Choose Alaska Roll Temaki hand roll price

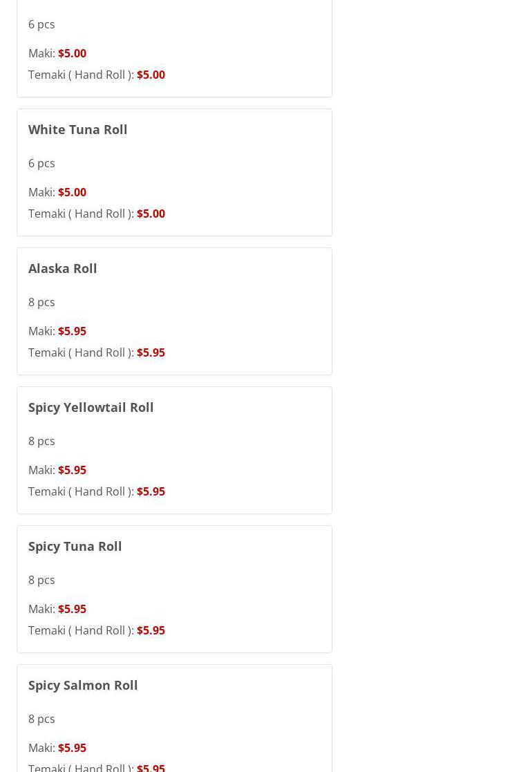151,352
